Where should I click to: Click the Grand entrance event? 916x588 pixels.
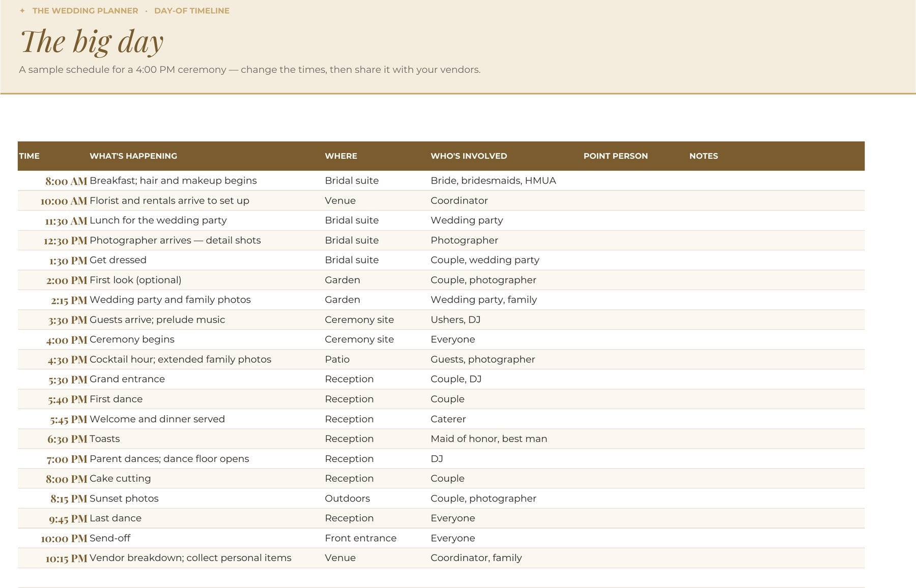click(127, 379)
